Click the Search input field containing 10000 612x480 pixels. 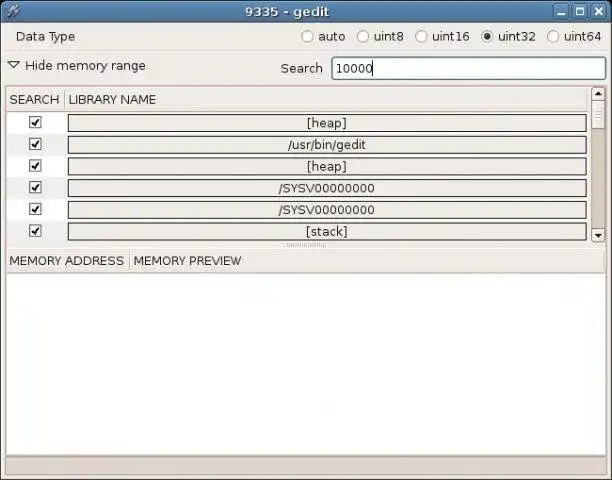coord(468,68)
